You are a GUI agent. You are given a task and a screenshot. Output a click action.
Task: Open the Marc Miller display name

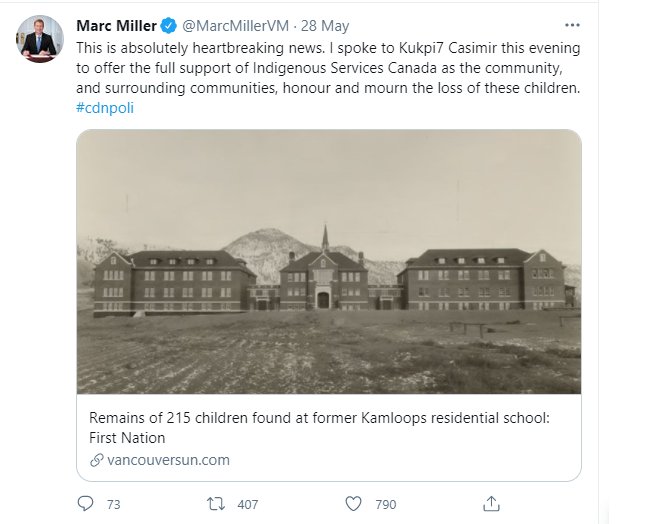pos(116,26)
